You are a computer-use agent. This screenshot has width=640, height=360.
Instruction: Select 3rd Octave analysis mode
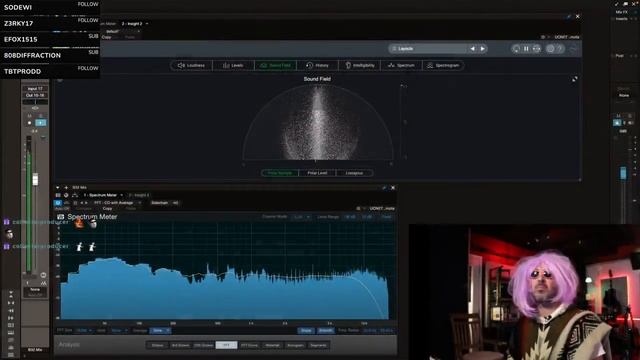click(180, 345)
